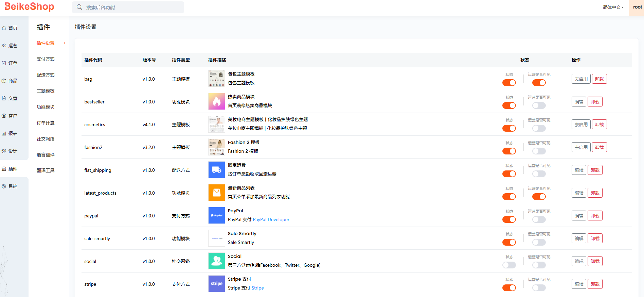Click the cosmetics theme thumbnail
644x297 pixels.
216,124
